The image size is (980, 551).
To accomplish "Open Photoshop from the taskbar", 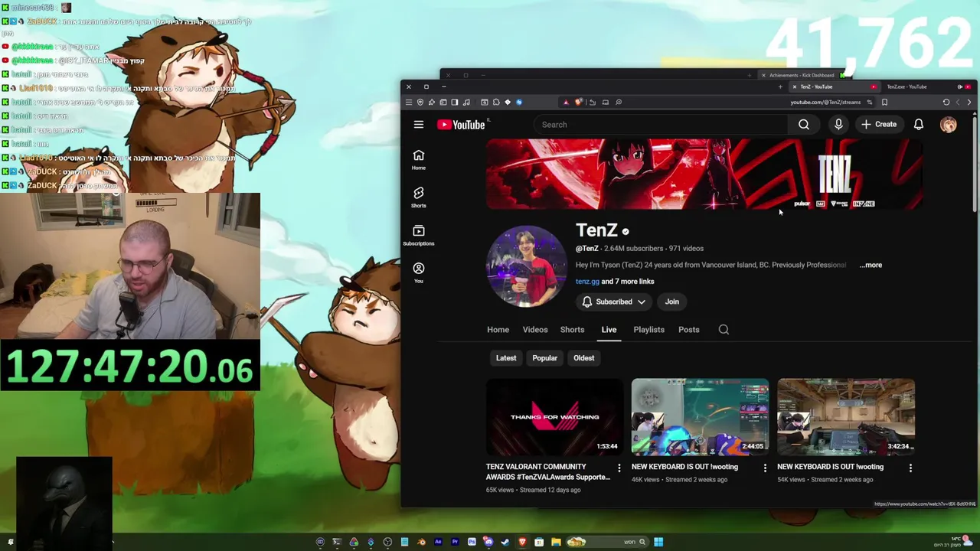I will point(472,542).
